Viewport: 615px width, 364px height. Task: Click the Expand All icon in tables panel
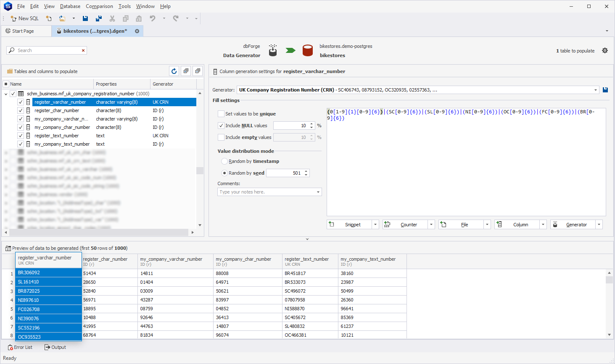[186, 71]
